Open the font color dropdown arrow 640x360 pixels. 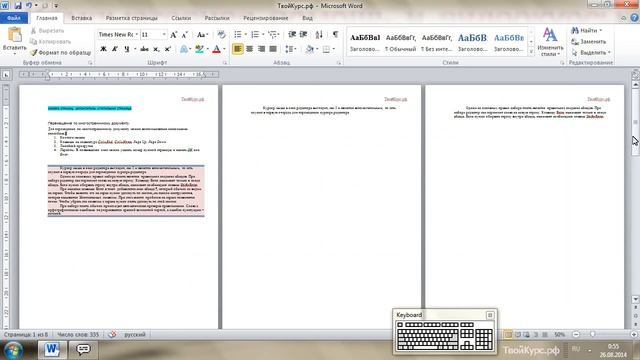click(x=224, y=49)
